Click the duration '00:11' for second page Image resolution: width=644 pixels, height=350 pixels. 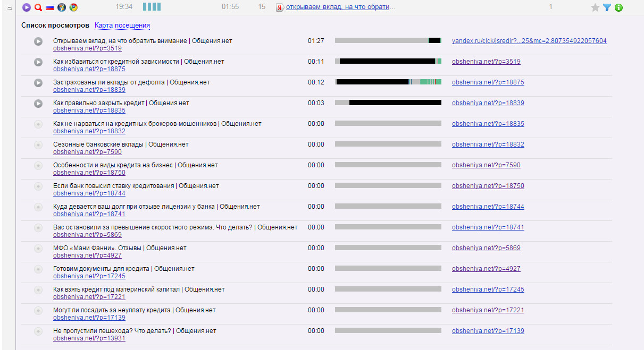(x=316, y=62)
